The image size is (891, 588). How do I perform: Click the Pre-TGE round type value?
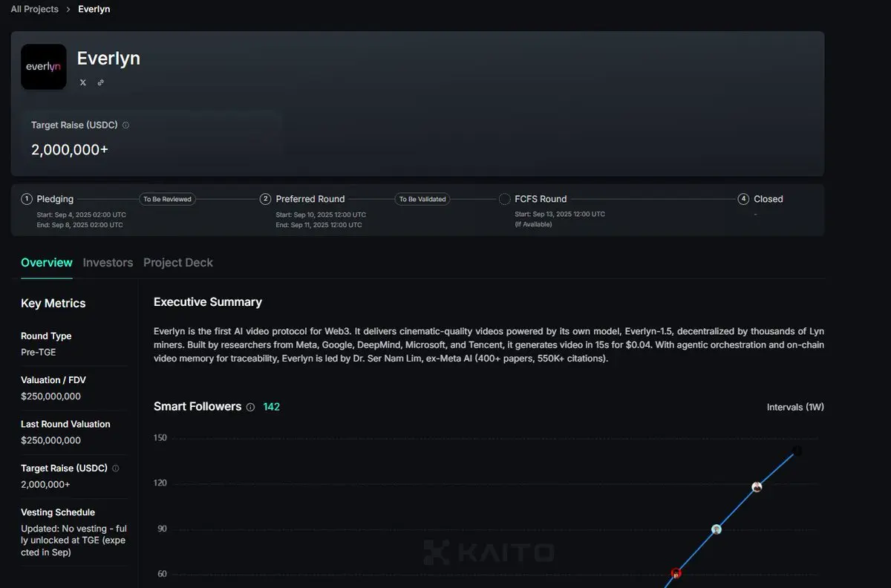click(x=39, y=352)
